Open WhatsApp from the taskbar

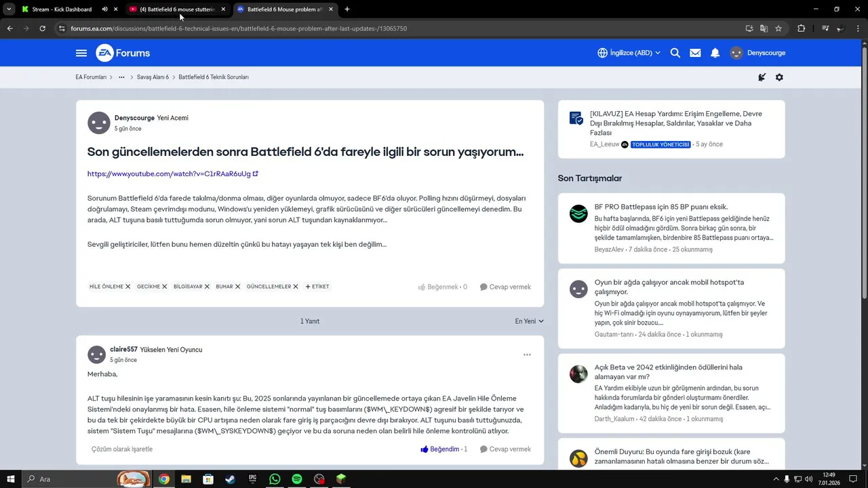[x=275, y=479]
